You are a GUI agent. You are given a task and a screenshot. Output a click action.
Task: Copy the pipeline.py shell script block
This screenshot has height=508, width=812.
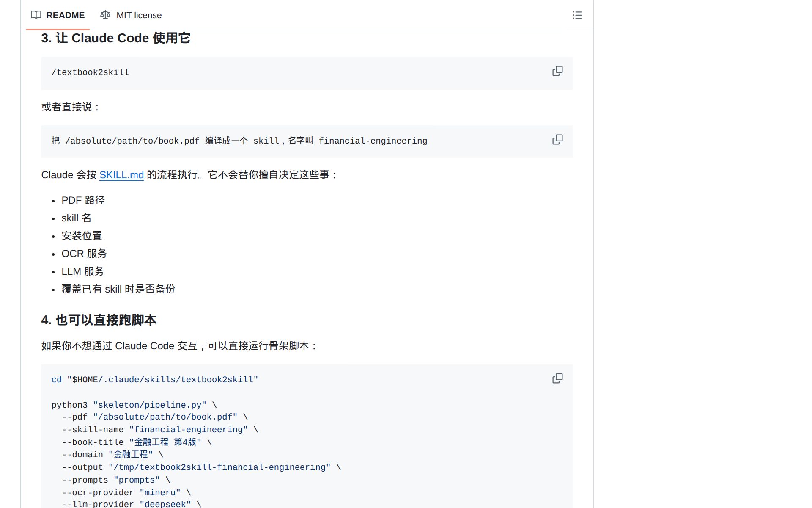coord(557,378)
